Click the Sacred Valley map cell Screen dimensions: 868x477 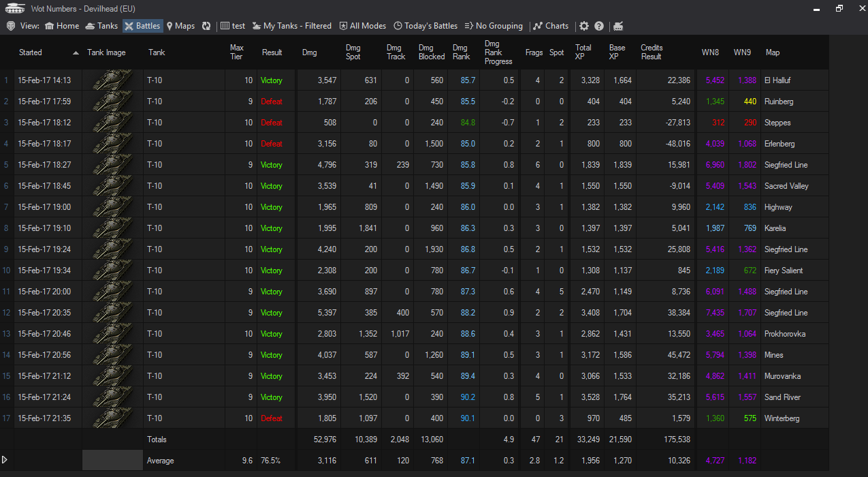(794, 186)
